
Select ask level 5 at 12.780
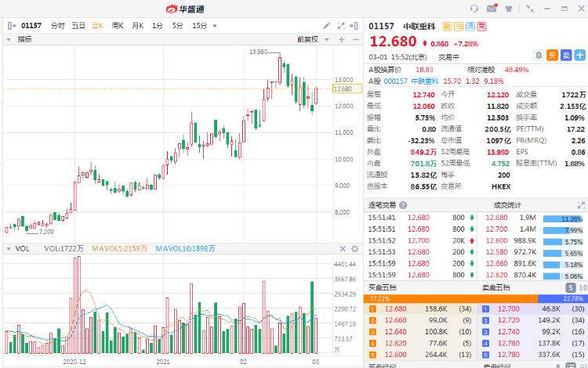[x=533, y=355]
